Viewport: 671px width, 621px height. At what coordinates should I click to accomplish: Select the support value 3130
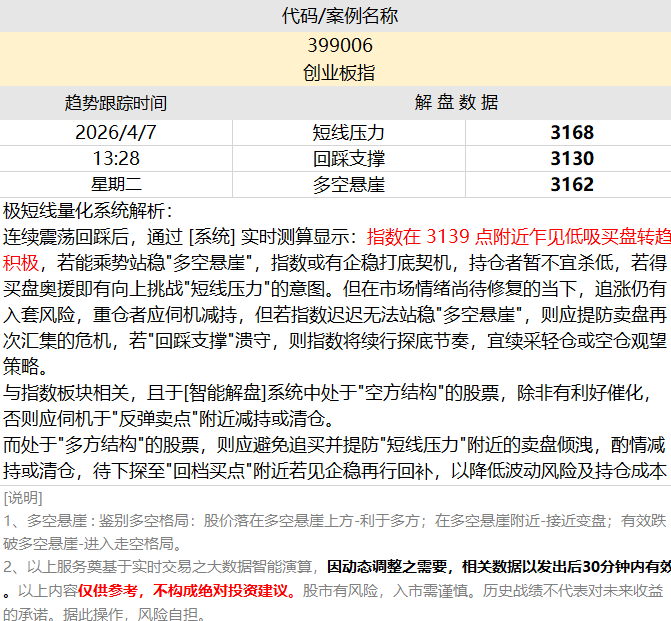571,158
